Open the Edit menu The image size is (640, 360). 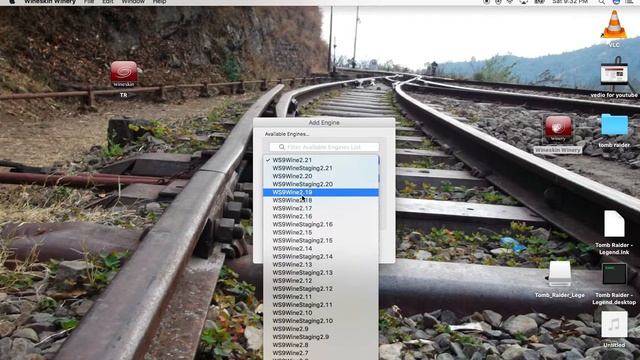108,2
